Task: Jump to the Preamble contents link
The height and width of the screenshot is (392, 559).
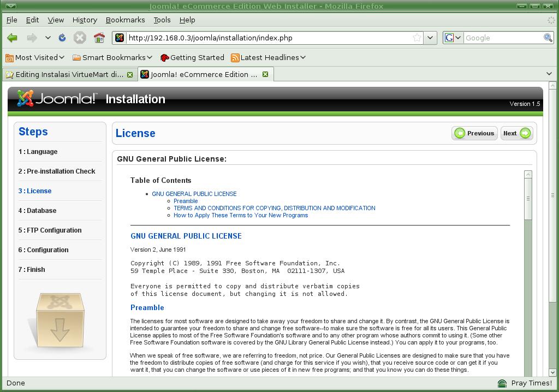Action: tap(186, 201)
